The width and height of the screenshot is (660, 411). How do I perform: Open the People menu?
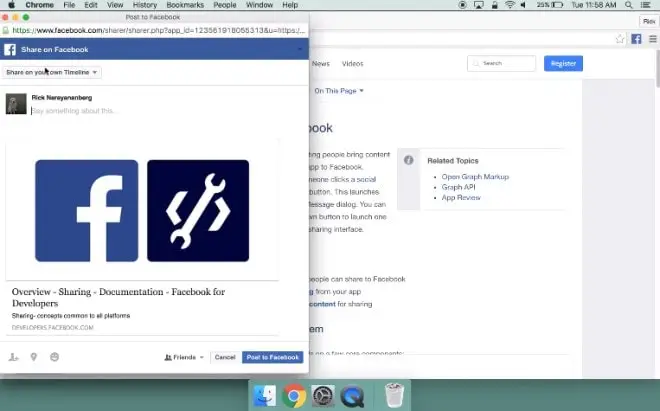point(225,5)
